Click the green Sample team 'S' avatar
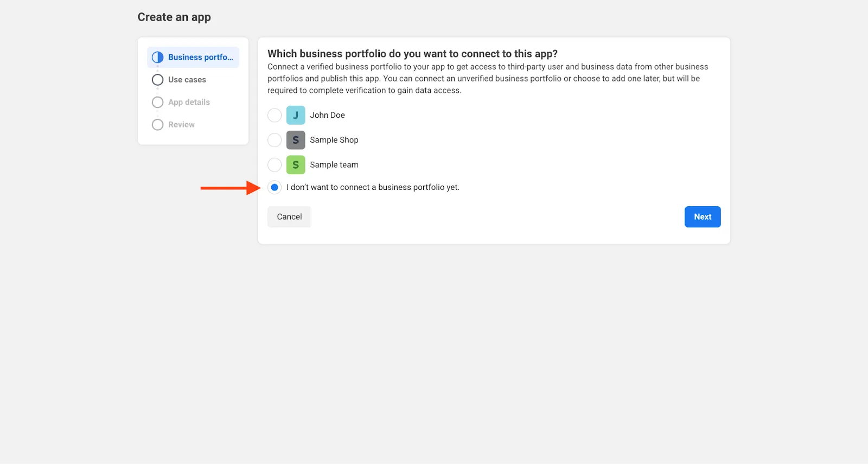This screenshot has height=464, width=868. [296, 165]
